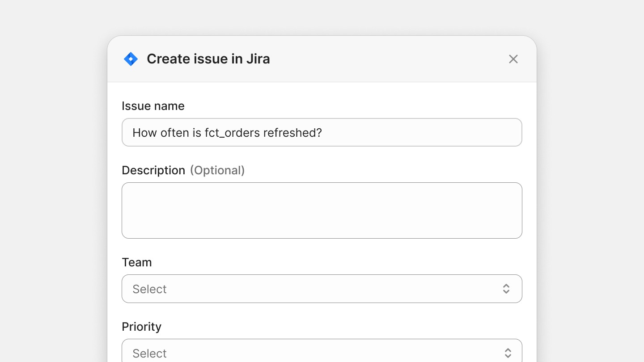The width and height of the screenshot is (644, 362).
Task: Click the "(Optional)" hint text
Action: [x=217, y=170]
